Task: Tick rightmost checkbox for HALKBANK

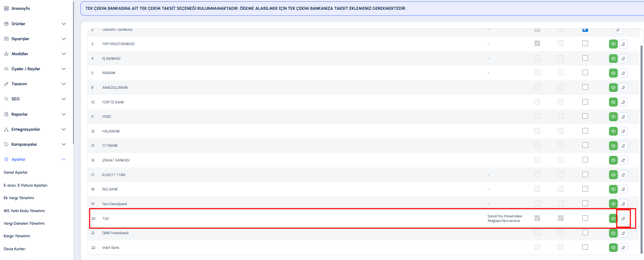Action: [585, 131]
